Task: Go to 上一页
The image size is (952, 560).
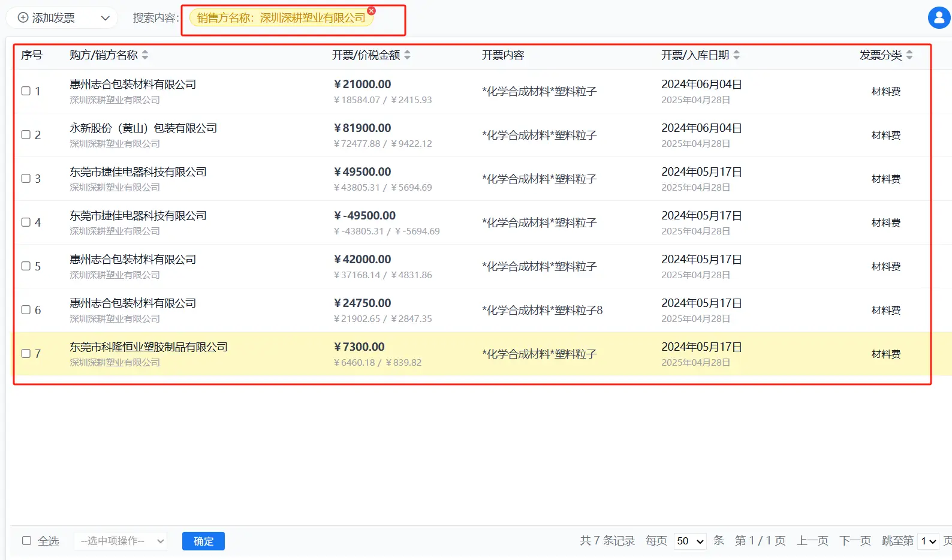Action: pos(812,541)
